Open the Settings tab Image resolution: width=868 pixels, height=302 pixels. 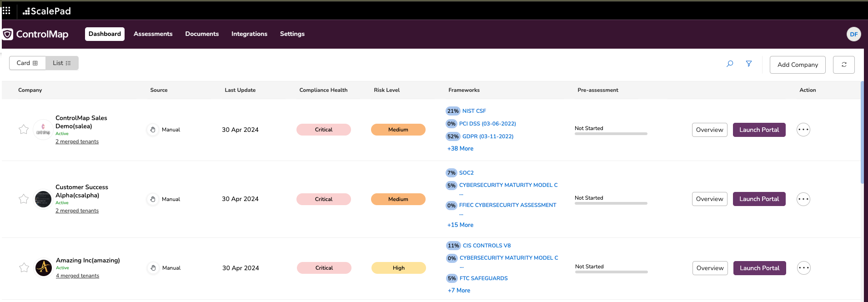[292, 34]
